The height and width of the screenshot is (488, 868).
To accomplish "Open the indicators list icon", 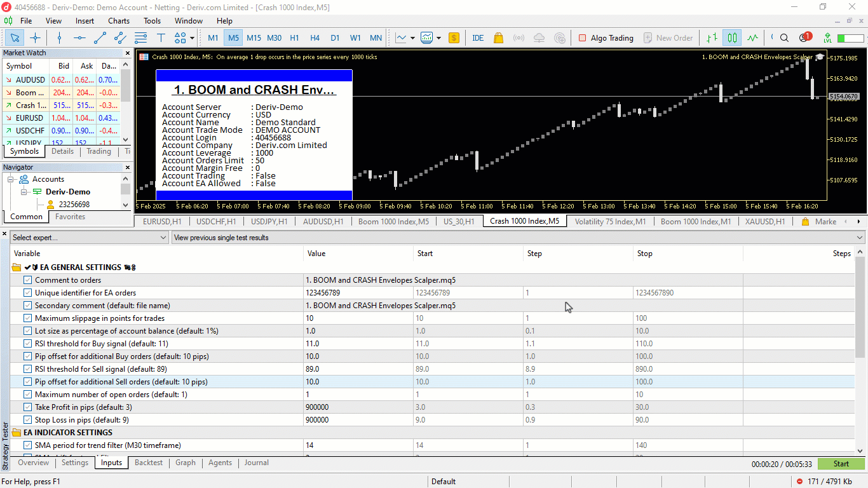I will point(426,37).
